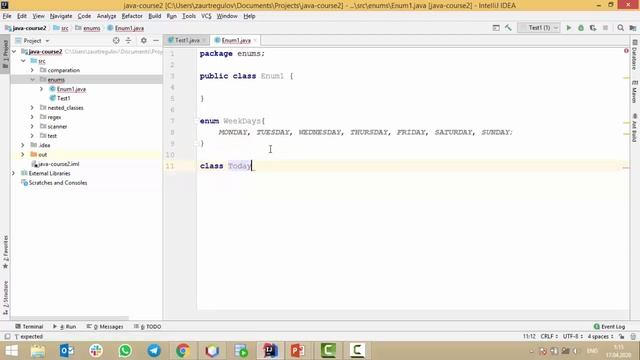Change the 4 spaces indent setting
The width and height of the screenshot is (640, 360).
click(600, 337)
